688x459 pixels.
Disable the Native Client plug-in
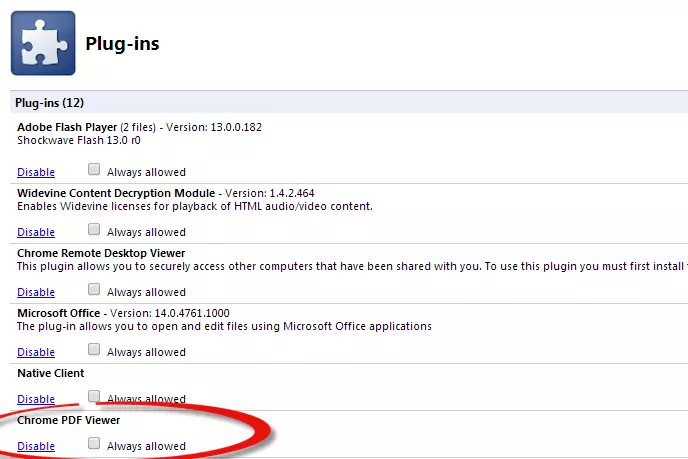pos(36,399)
